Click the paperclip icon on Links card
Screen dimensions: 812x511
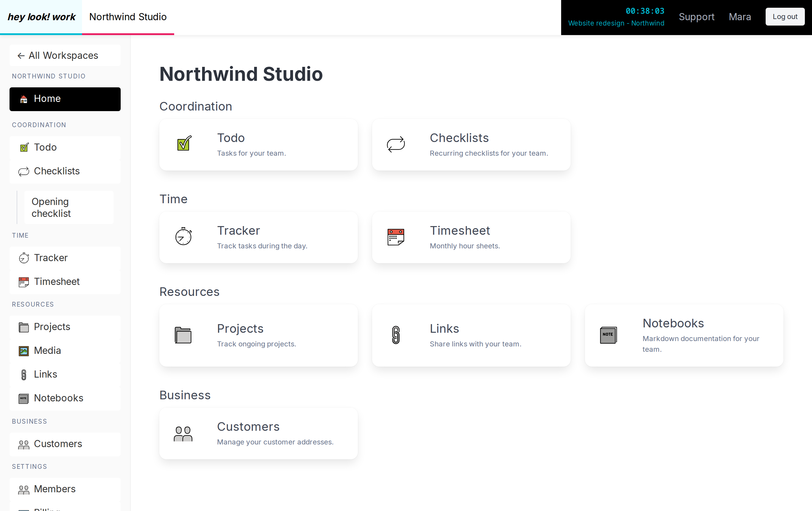[x=396, y=335]
